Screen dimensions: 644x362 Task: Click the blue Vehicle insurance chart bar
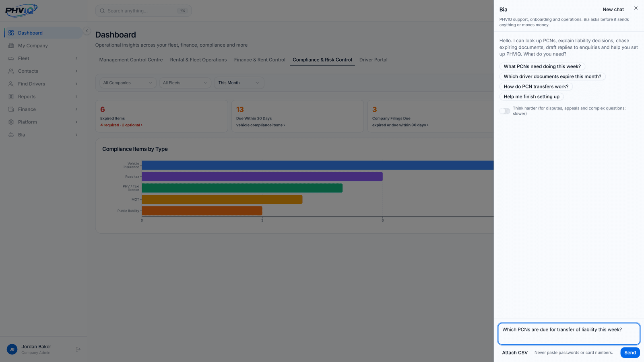318,165
